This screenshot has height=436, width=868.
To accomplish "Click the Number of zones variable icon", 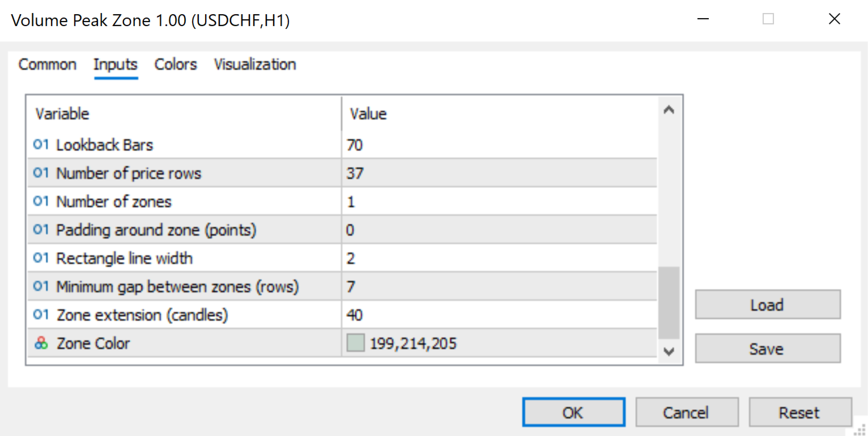I will (41, 202).
